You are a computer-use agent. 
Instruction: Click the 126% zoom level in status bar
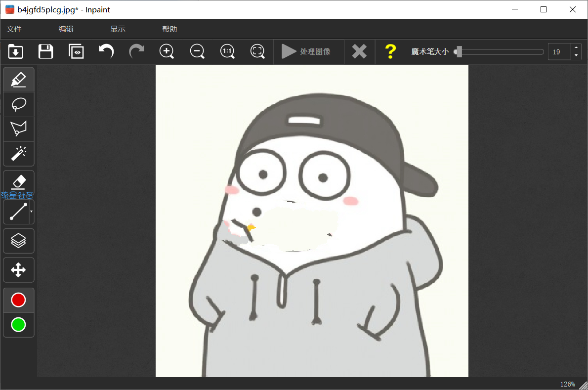(567, 384)
